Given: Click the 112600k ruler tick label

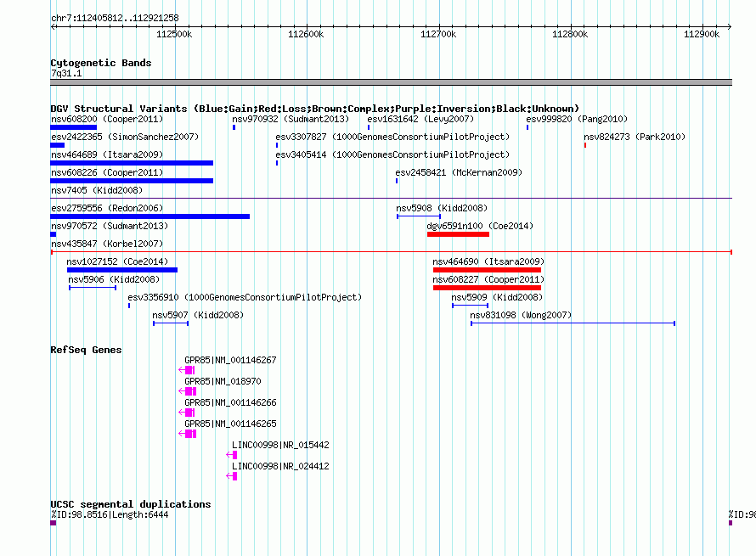Looking at the screenshot, I should pos(306,34).
